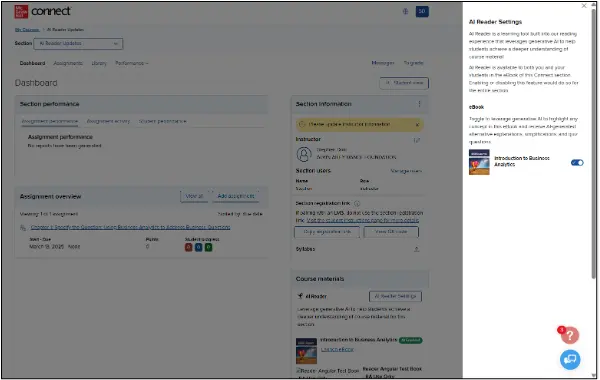Click the Course materials eBook cover thumbnail
The height and width of the screenshot is (380, 600).
click(306, 351)
